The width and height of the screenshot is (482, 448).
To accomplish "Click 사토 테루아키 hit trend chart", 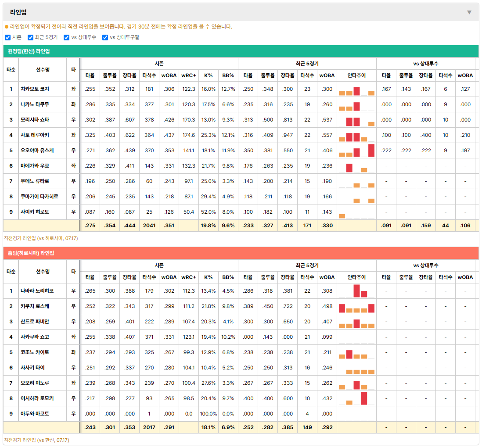I will click(x=356, y=135).
